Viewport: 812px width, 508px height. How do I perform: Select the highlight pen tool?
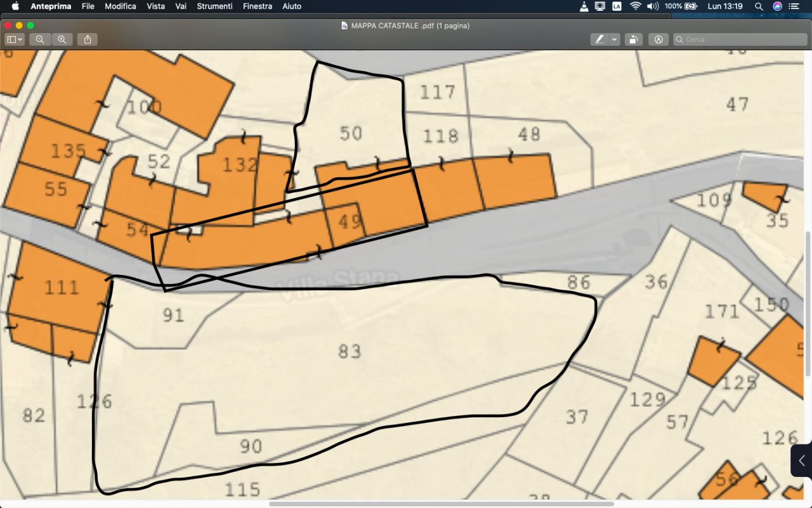point(599,39)
